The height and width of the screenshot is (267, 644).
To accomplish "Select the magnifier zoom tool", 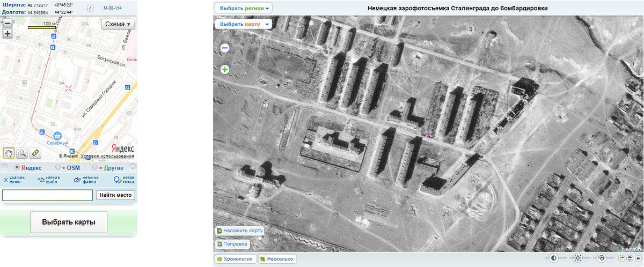I will 22,153.
